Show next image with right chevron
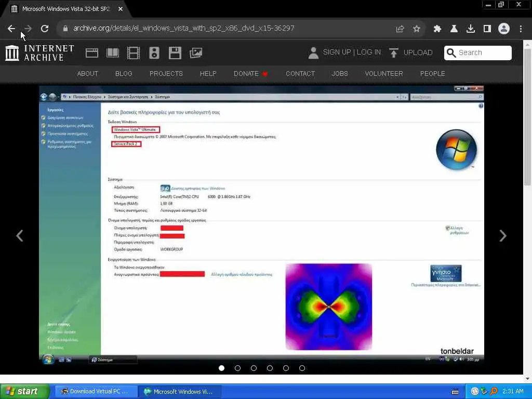This screenshot has height=399, width=532. point(503,235)
